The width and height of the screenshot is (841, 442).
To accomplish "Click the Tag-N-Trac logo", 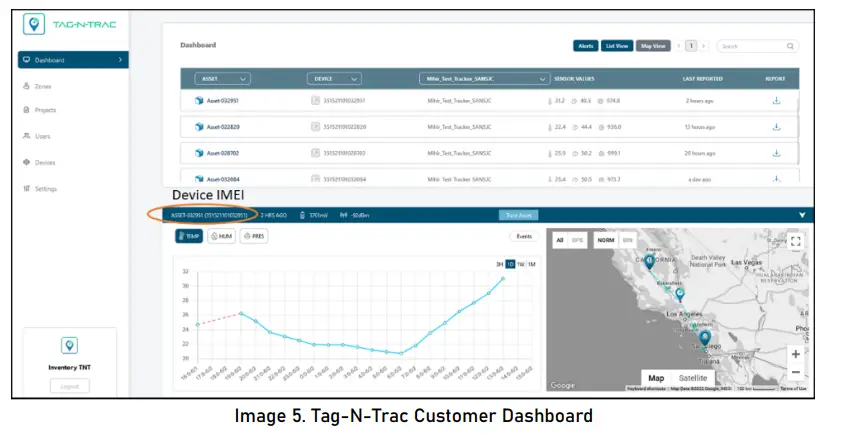I will 69,24.
